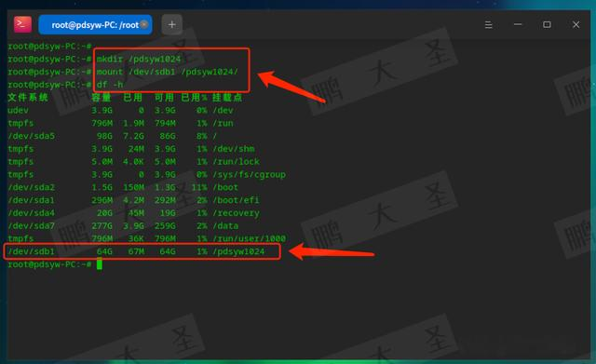Open the terminal hamburger menu
The width and height of the screenshot is (596, 364).
pos(488,25)
